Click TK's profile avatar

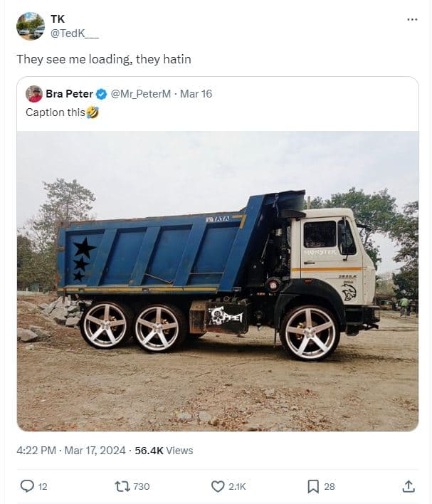pyautogui.click(x=30, y=26)
